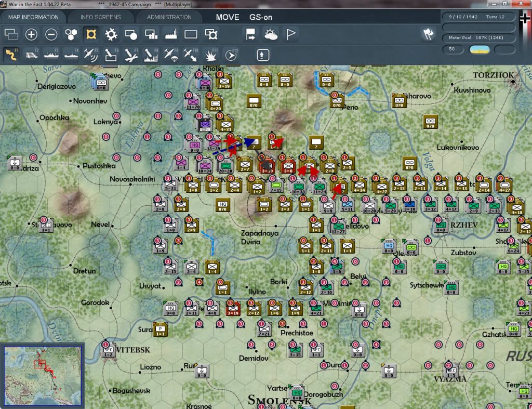Viewport: 532px width, 409px height.
Task: Select the 7=21 unit near Prechistoe
Action: (x=264, y=329)
